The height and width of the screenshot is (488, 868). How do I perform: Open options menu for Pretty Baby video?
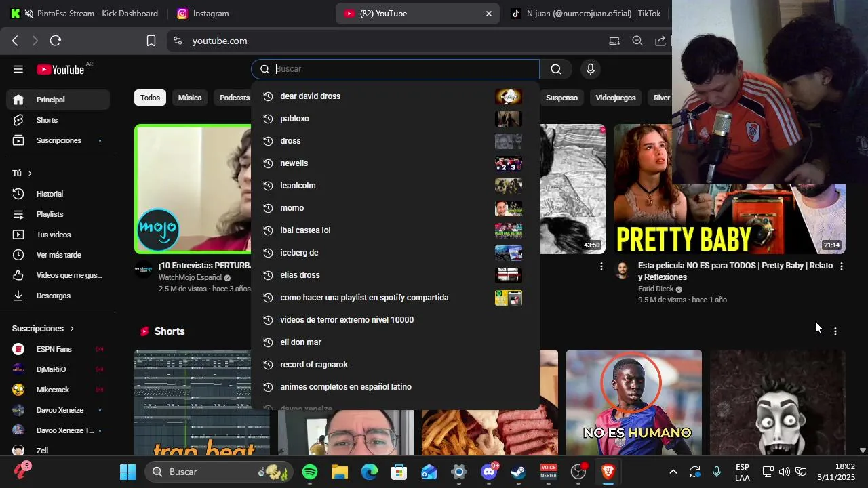(x=842, y=267)
